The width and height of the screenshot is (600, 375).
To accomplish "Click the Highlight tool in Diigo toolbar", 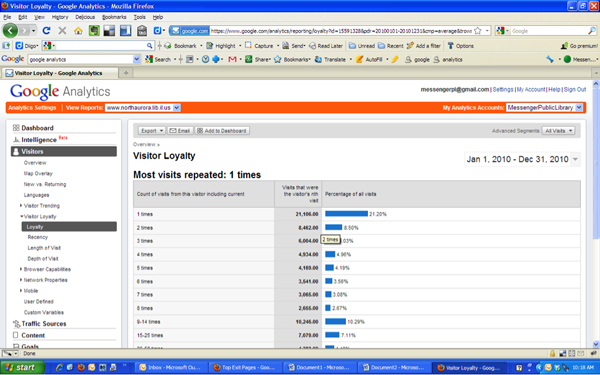I will (221, 46).
